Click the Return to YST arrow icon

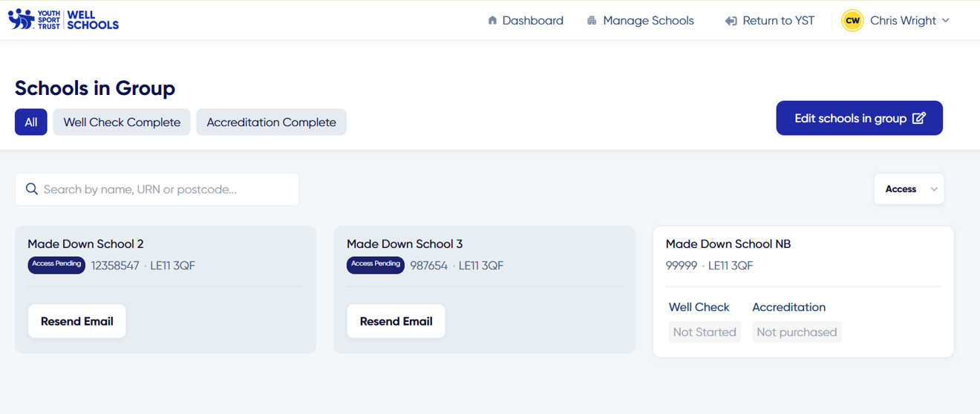pyautogui.click(x=731, y=21)
